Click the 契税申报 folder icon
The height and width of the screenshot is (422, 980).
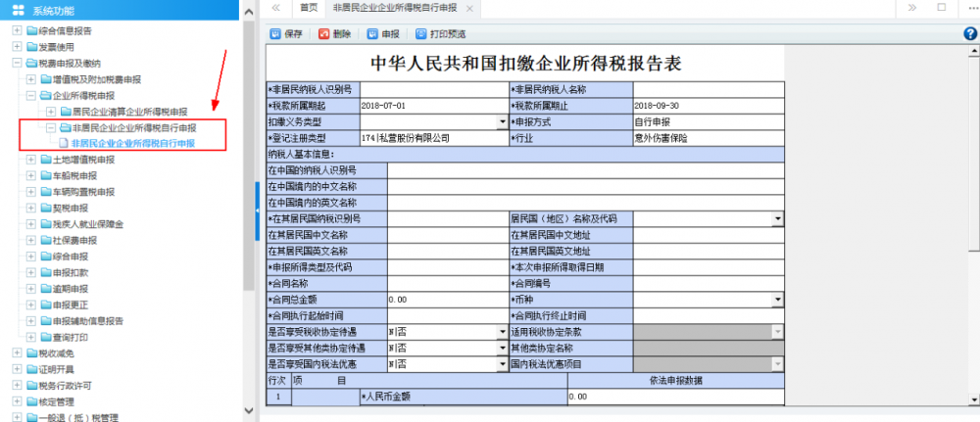[46, 209]
